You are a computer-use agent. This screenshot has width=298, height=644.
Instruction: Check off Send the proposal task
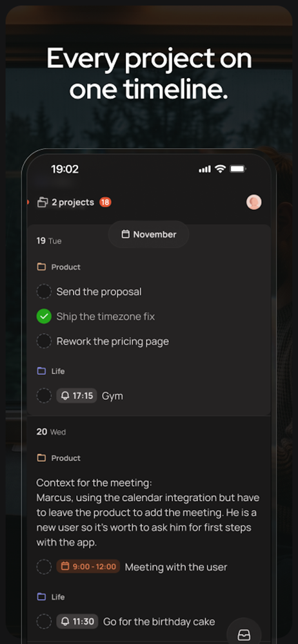pyautogui.click(x=44, y=292)
